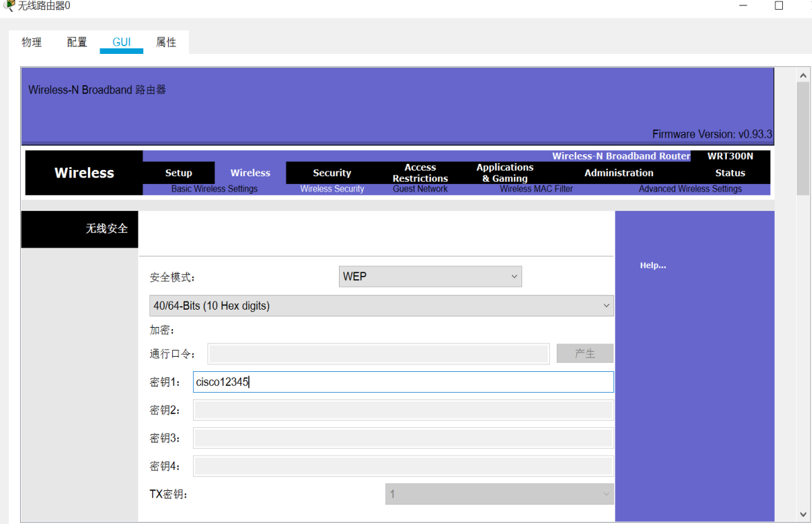Open the Status menu
Viewport: 812px width, 524px height.
(x=730, y=173)
